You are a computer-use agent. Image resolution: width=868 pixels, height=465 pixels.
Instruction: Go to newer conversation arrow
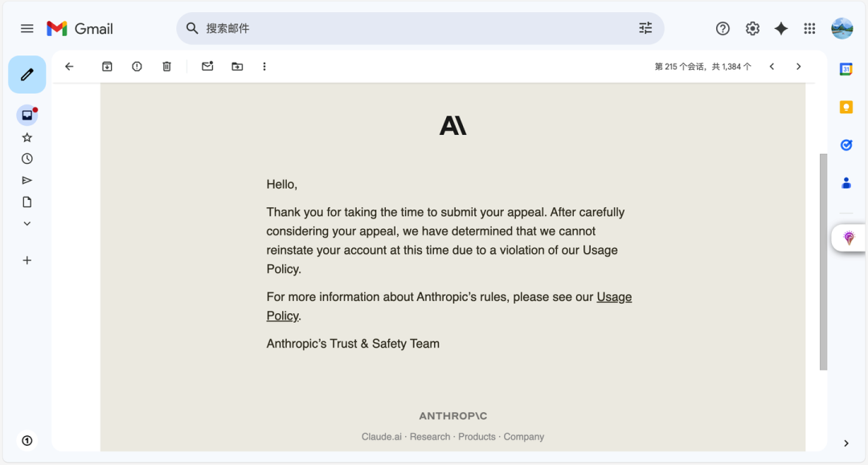772,67
